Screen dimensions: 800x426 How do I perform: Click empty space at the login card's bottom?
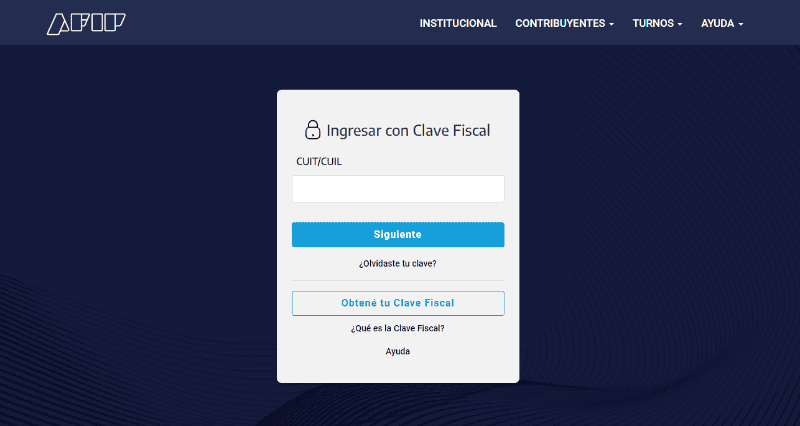398,370
